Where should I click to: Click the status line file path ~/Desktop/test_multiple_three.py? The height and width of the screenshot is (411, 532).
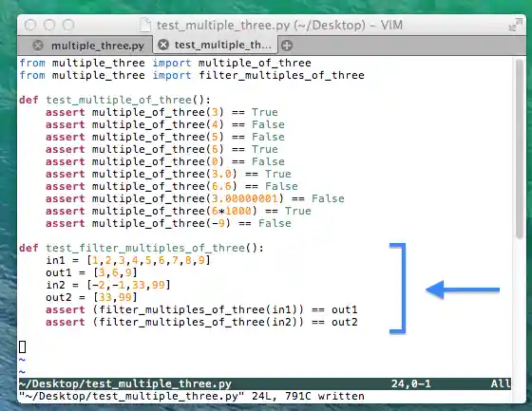click(x=125, y=383)
